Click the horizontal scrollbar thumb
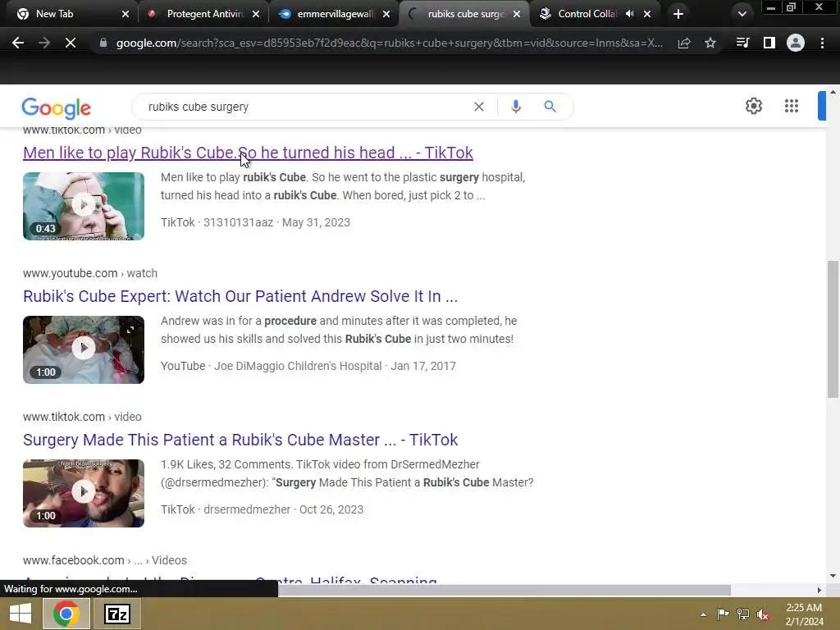Screen dimensions: 840x630 pos(504,590)
